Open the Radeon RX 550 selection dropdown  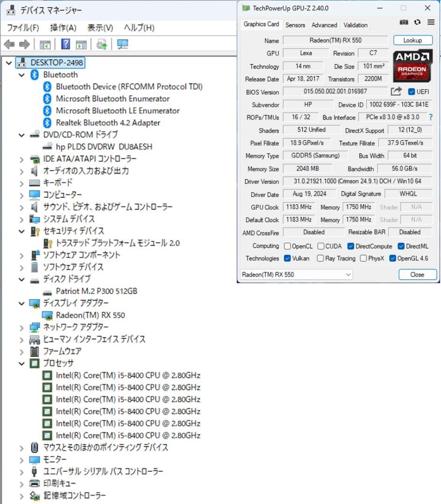tap(348, 274)
